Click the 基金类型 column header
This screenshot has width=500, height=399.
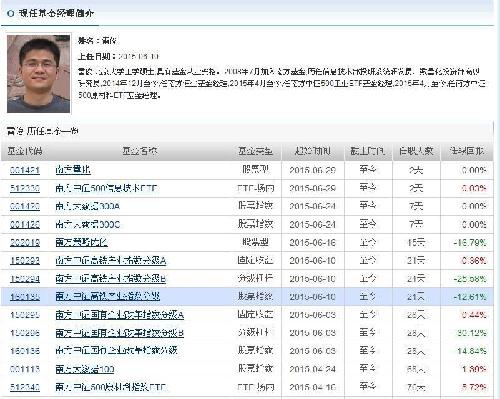(255, 151)
